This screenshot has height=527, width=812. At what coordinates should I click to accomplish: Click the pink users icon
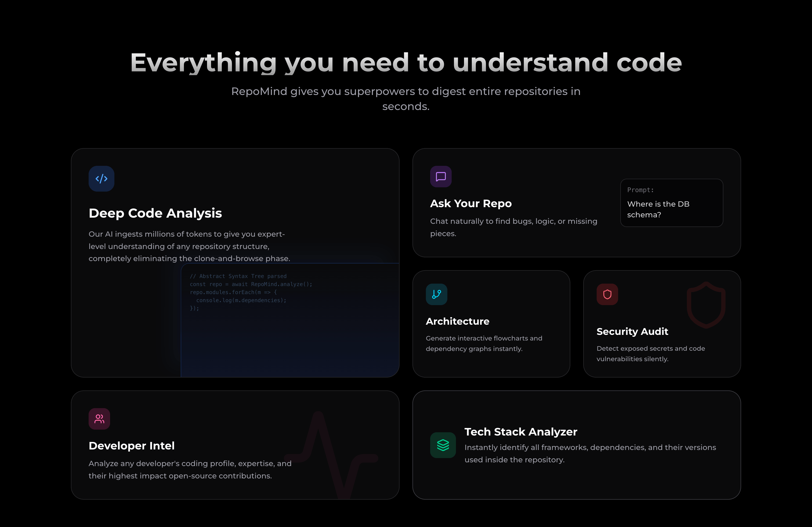(99, 419)
